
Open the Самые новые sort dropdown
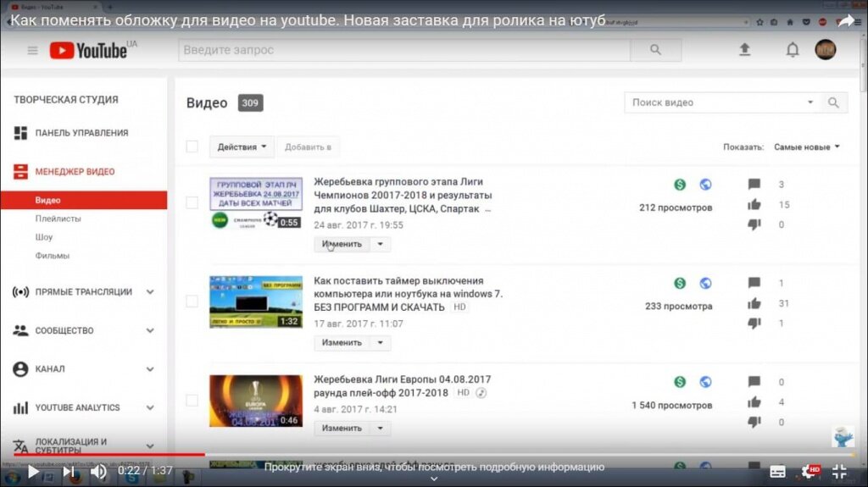[807, 147]
